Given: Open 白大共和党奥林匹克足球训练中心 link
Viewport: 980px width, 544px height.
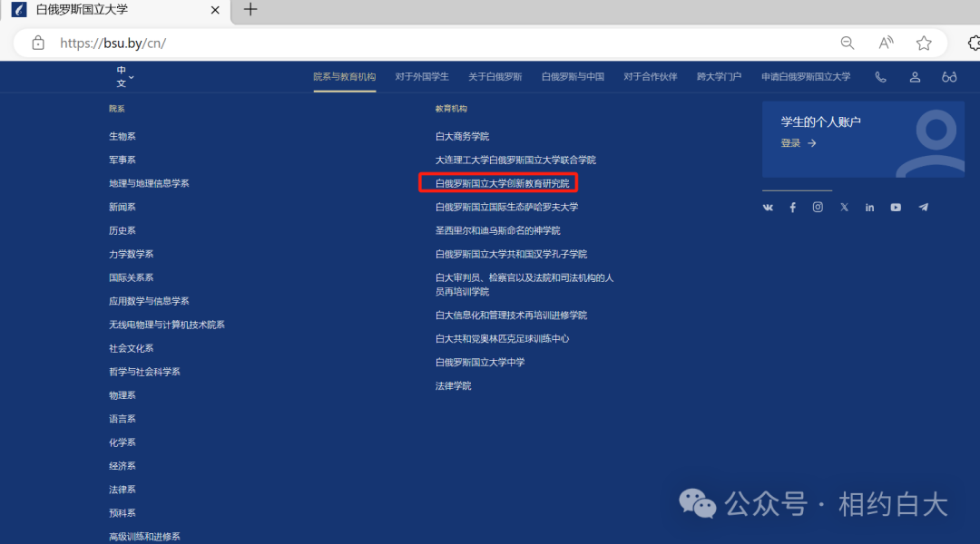Looking at the screenshot, I should point(502,338).
